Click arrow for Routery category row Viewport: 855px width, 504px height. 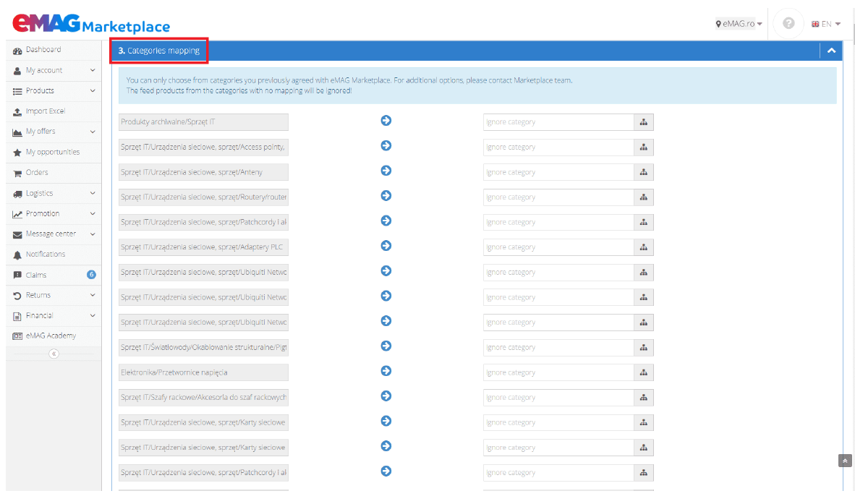pos(386,196)
